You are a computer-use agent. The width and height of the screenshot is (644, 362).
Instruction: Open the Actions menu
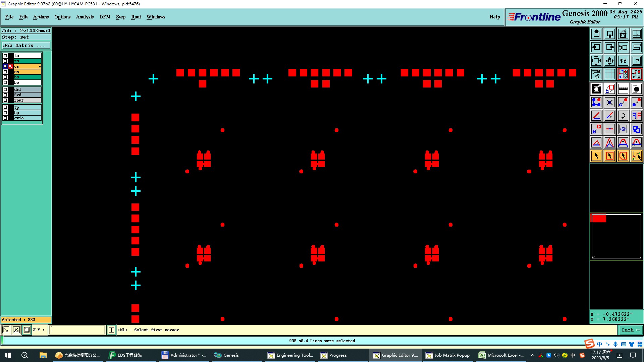coord(41,17)
